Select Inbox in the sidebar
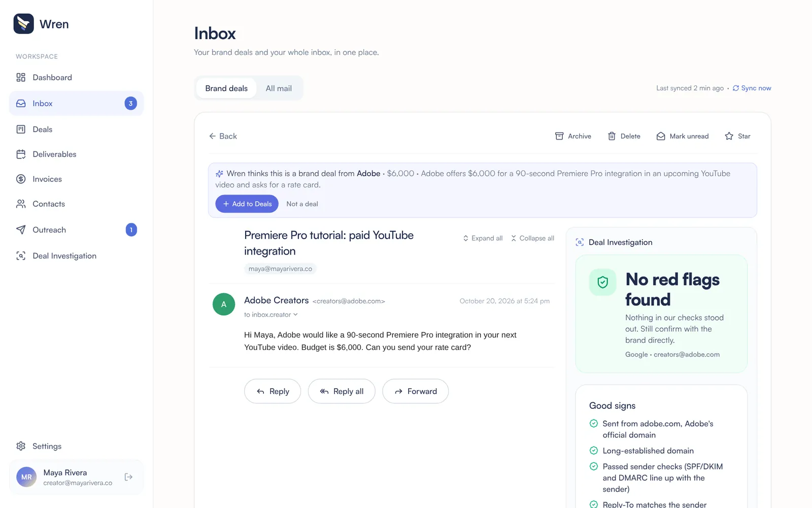Viewport: 812px width, 508px height. 76,103
